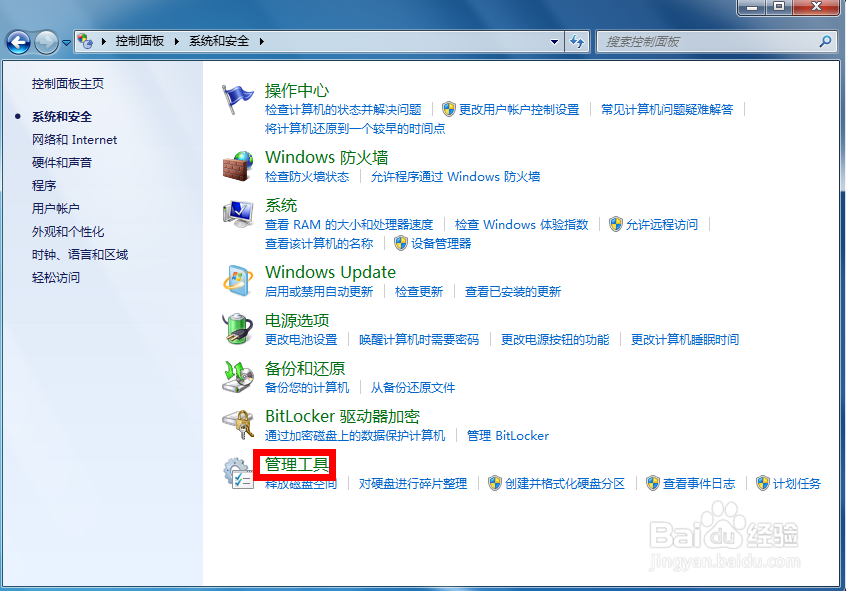846x591 pixels.
Task: Click 常见计算机问题疑难解答 link
Action: (667, 110)
